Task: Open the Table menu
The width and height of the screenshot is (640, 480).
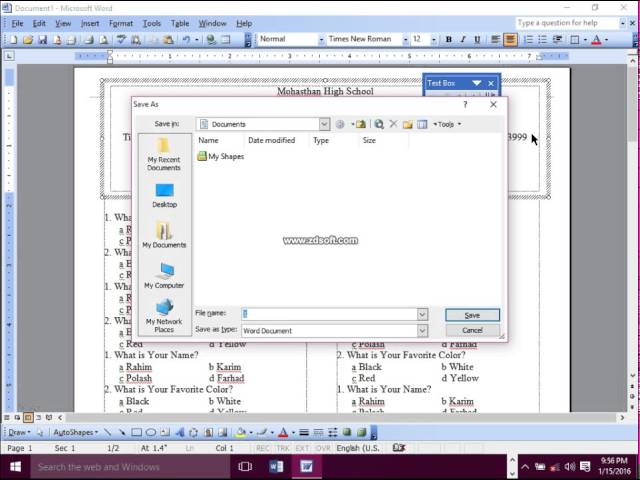Action: pyautogui.click(x=180, y=24)
